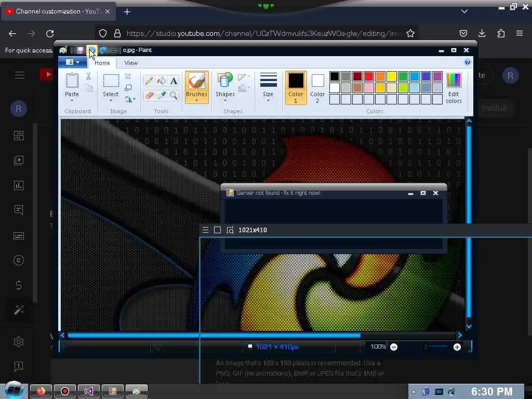Click the Undo icon in Paint title bar
The width and height of the screenshot is (532, 399).
coord(91,50)
